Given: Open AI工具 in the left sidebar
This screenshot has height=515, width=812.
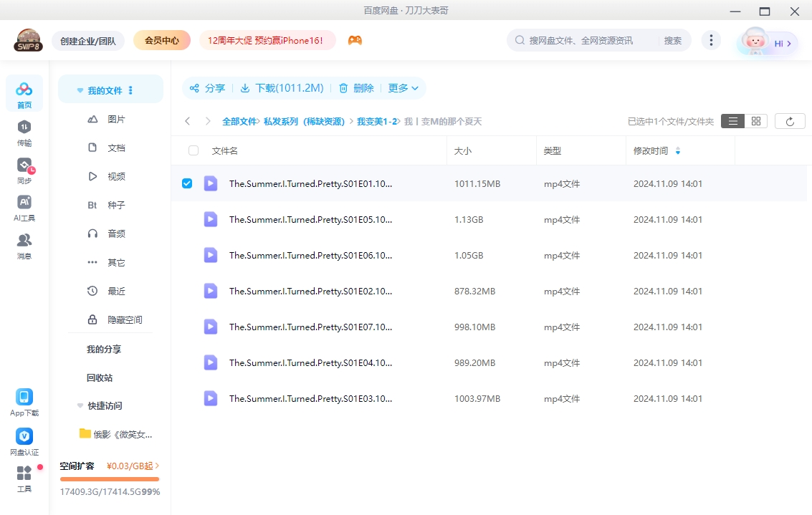Looking at the screenshot, I should (x=24, y=203).
